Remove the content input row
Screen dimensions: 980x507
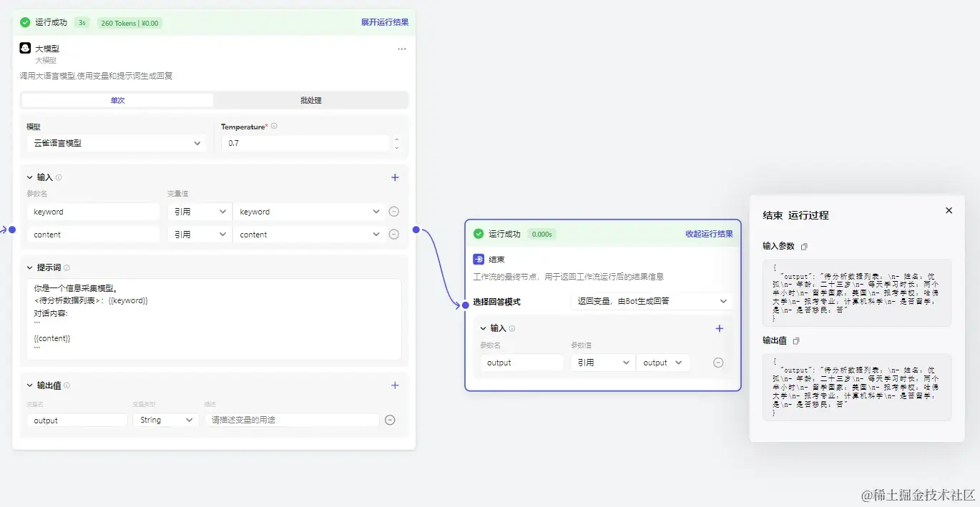393,235
